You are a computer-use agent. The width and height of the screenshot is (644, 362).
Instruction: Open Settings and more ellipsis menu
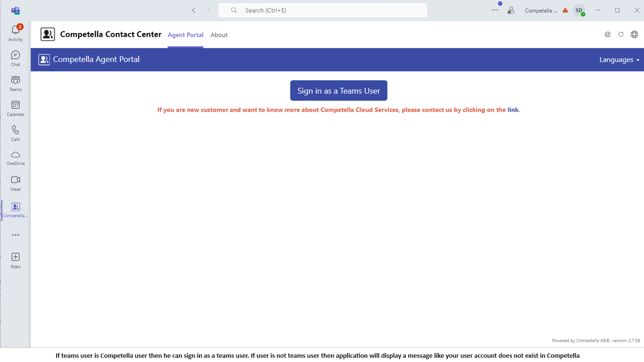click(x=495, y=10)
